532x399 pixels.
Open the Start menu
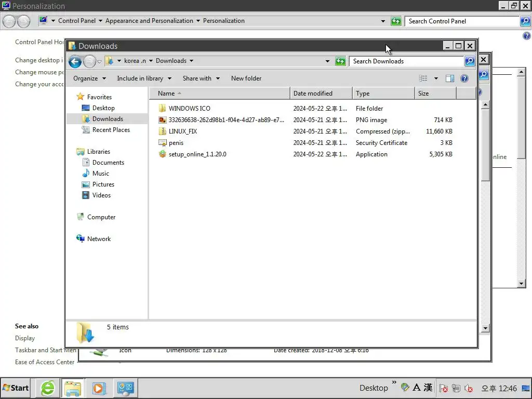(16, 388)
